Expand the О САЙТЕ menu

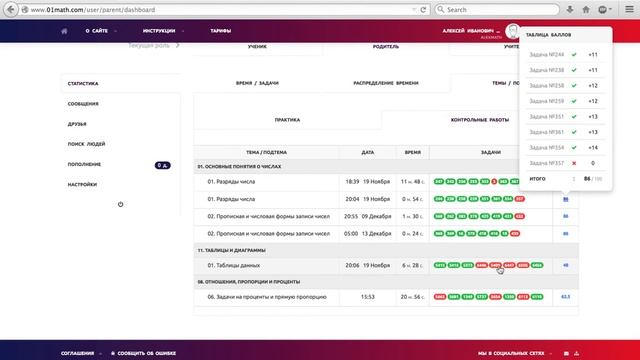(101, 31)
